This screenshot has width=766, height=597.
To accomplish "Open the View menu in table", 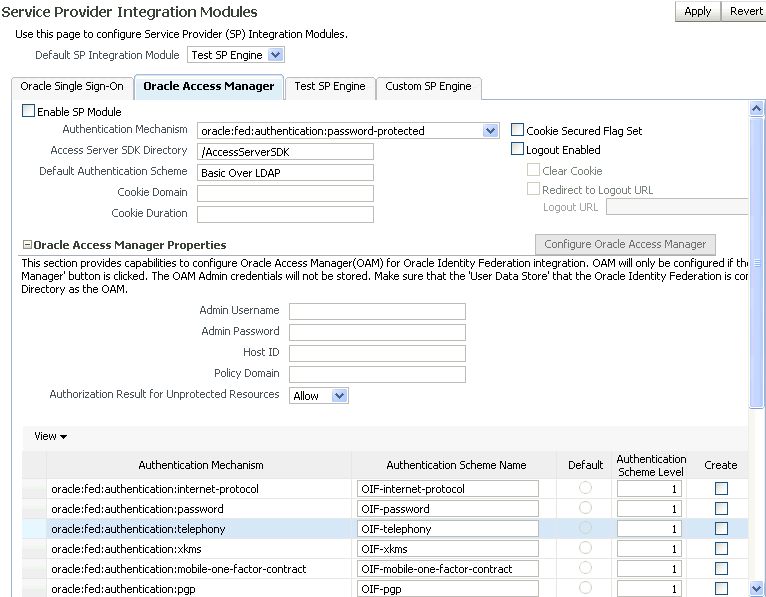I will coord(50,436).
